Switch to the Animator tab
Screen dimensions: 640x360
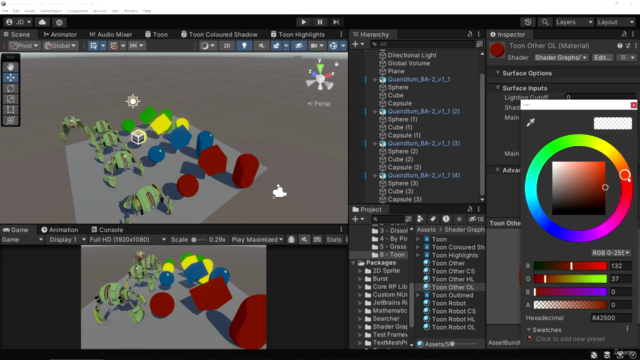(60, 34)
